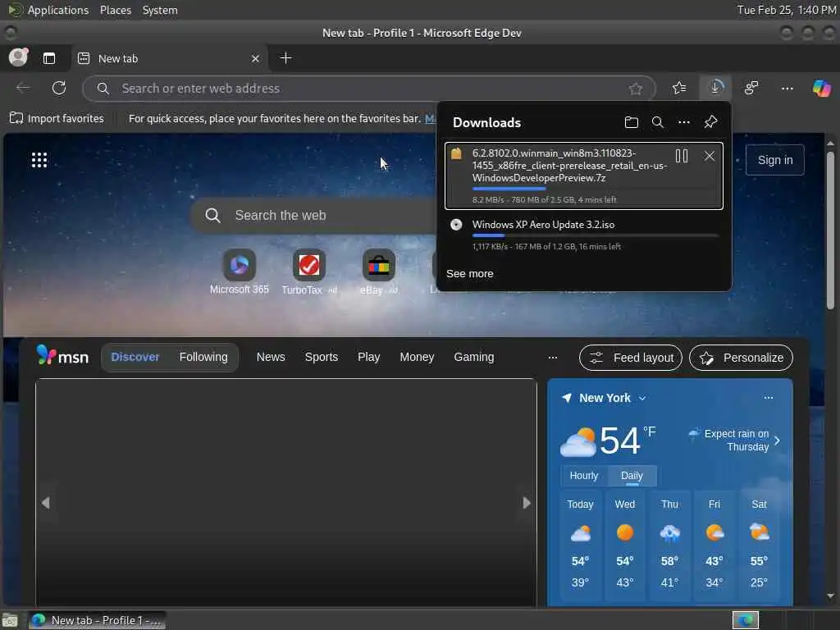Screen dimensions: 840x630
Task: Open the tab actions menu icon
Action: [48, 58]
